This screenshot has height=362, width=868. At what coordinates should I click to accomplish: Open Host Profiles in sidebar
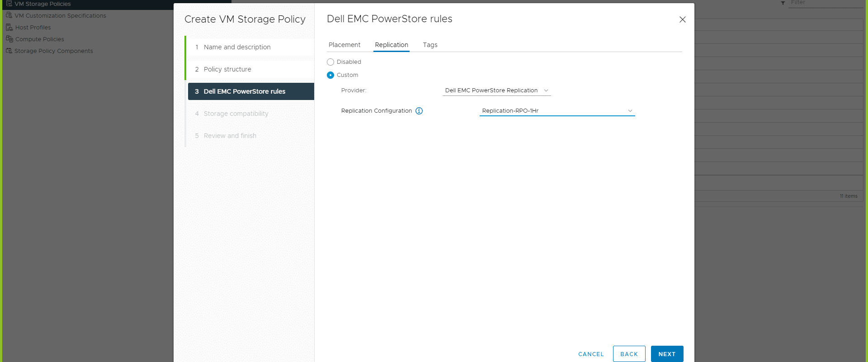point(33,27)
